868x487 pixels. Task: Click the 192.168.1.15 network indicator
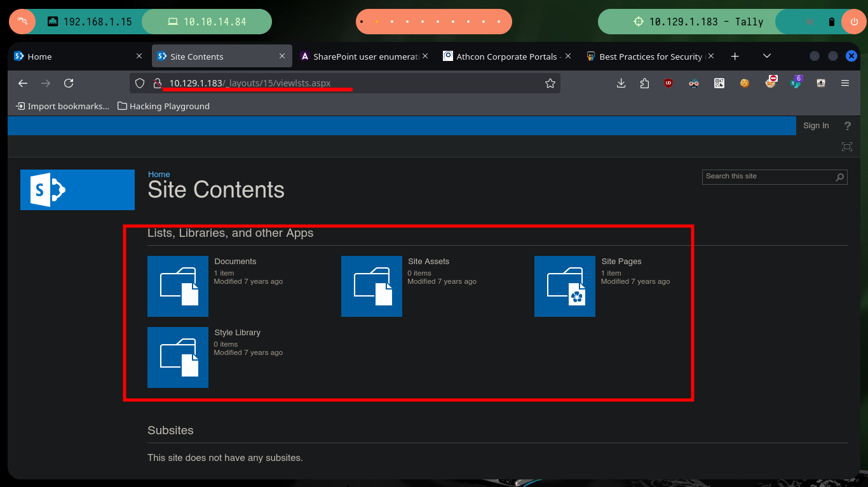[x=89, y=22]
